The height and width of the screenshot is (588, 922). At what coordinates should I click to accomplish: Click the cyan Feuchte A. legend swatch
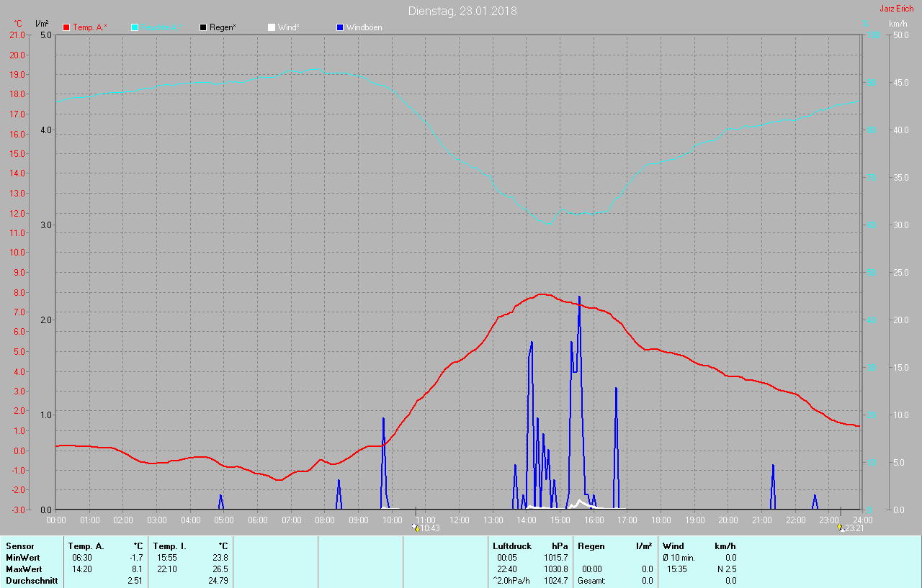[x=135, y=27]
